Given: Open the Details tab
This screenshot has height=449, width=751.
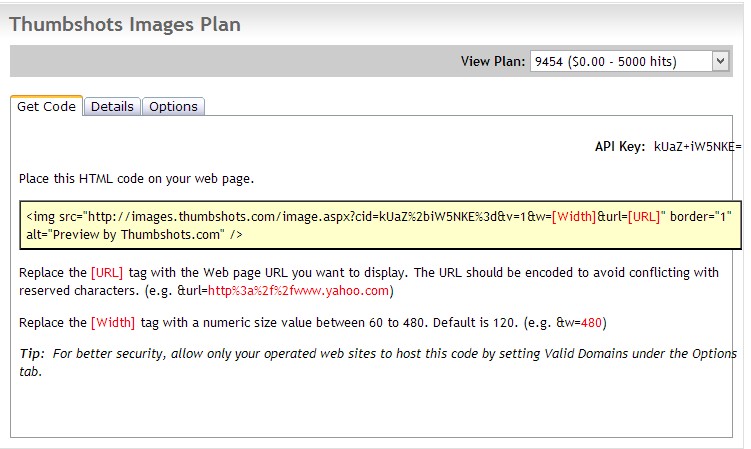Looking at the screenshot, I should coord(112,107).
